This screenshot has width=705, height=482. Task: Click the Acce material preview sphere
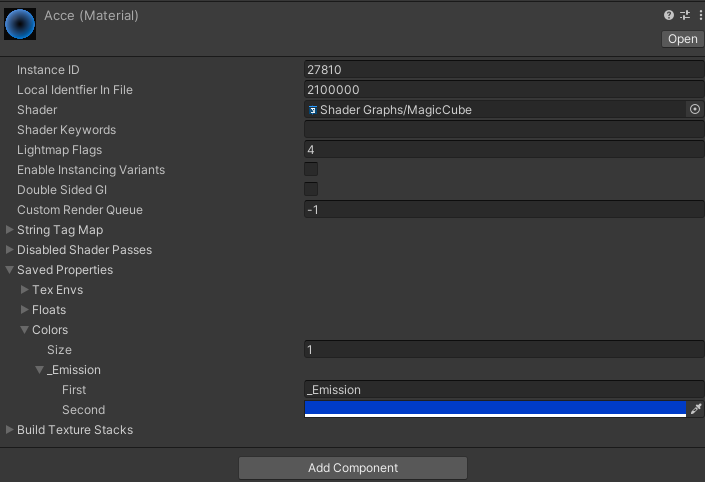click(20, 24)
